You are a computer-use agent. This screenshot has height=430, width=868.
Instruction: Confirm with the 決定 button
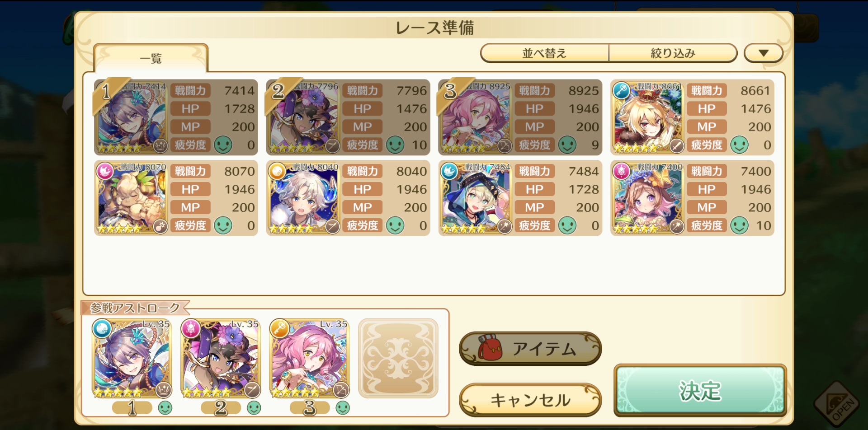[x=700, y=391]
